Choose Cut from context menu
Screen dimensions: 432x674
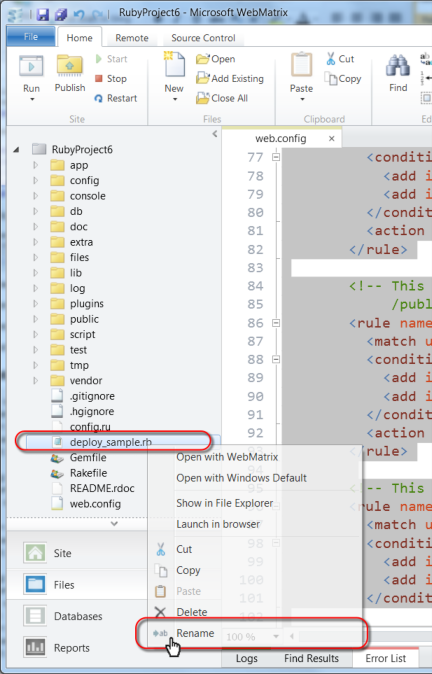pos(184,549)
